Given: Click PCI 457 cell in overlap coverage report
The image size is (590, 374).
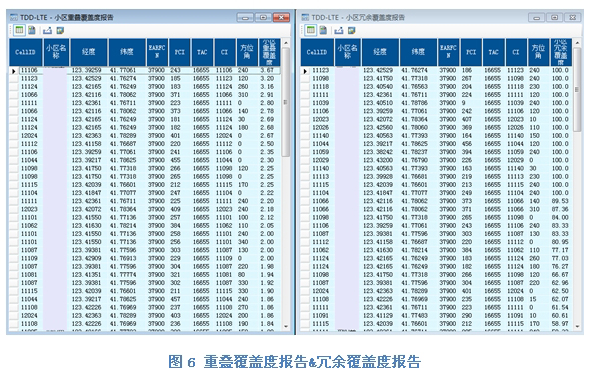Looking at the screenshot, I should coord(175,299).
